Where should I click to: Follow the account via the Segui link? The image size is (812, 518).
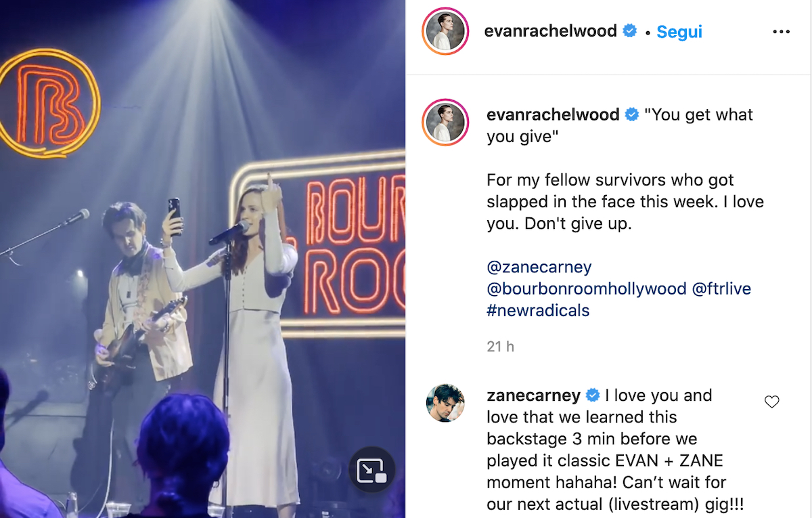coord(679,32)
